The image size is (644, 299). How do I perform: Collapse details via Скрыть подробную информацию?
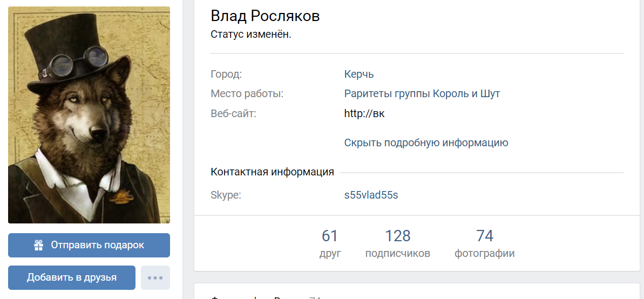(x=426, y=142)
